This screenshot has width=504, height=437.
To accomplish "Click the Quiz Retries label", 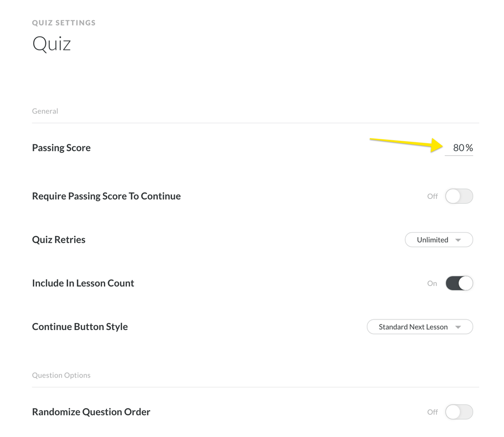I will [x=59, y=240].
